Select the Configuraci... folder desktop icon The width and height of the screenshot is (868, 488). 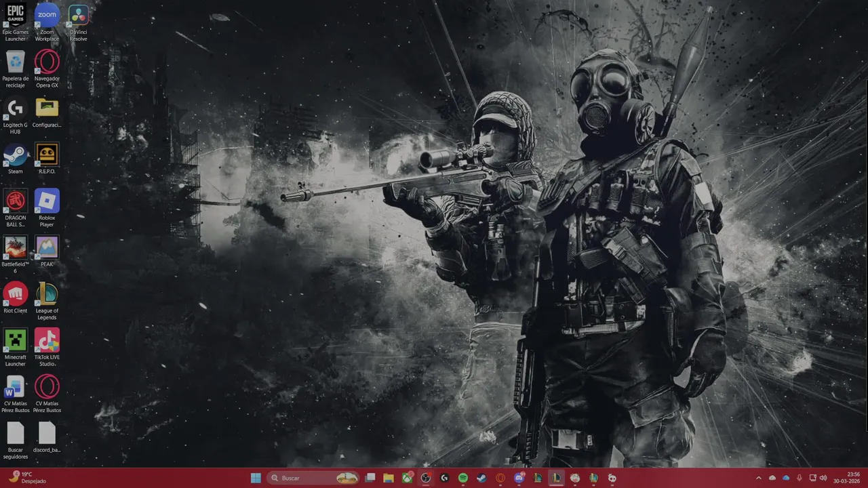click(x=47, y=113)
